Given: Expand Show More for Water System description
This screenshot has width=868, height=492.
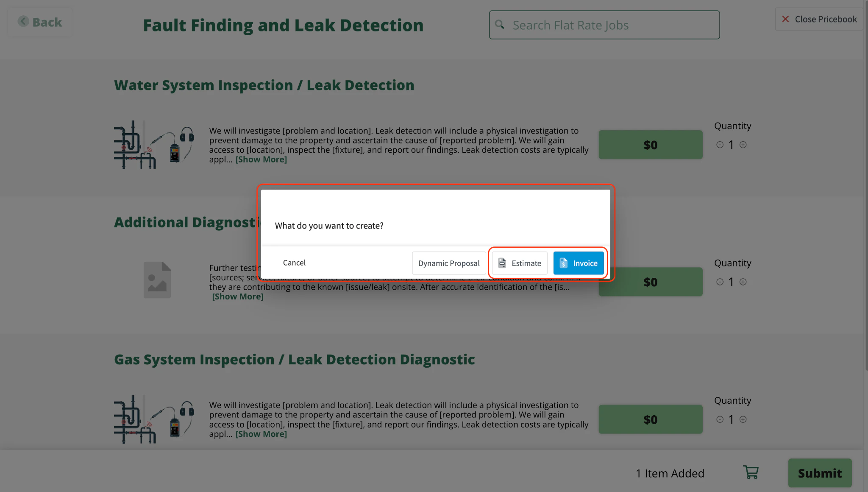Looking at the screenshot, I should [261, 159].
